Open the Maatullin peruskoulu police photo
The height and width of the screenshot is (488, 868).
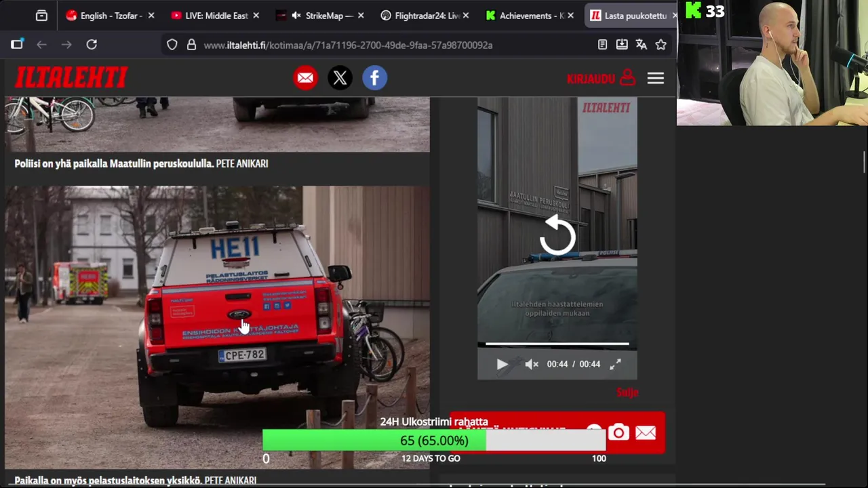point(217,124)
